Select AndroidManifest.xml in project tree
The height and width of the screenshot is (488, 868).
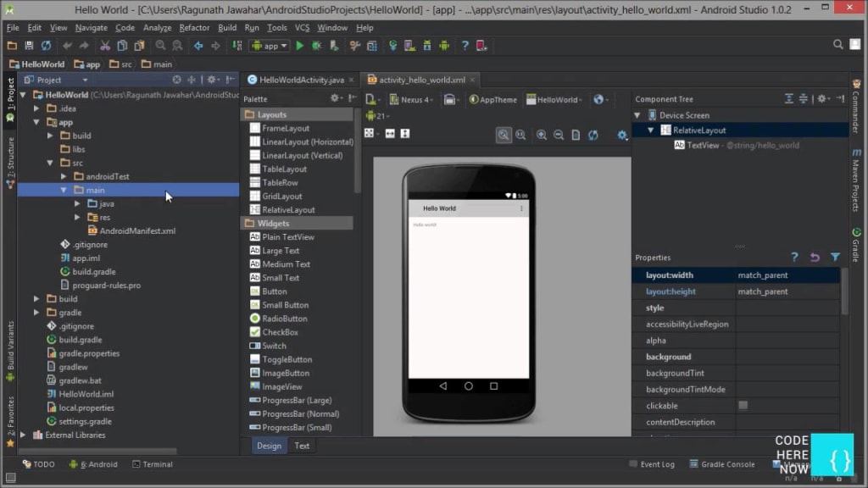[x=137, y=230]
